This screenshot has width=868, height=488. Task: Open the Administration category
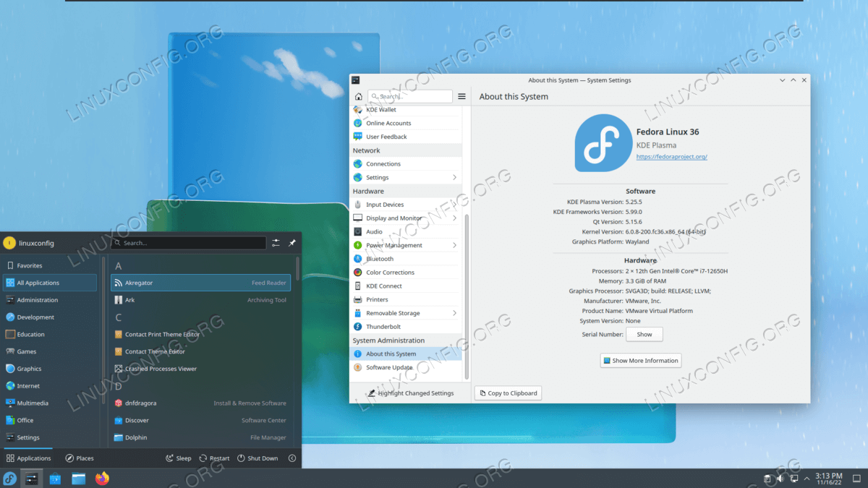click(50, 300)
